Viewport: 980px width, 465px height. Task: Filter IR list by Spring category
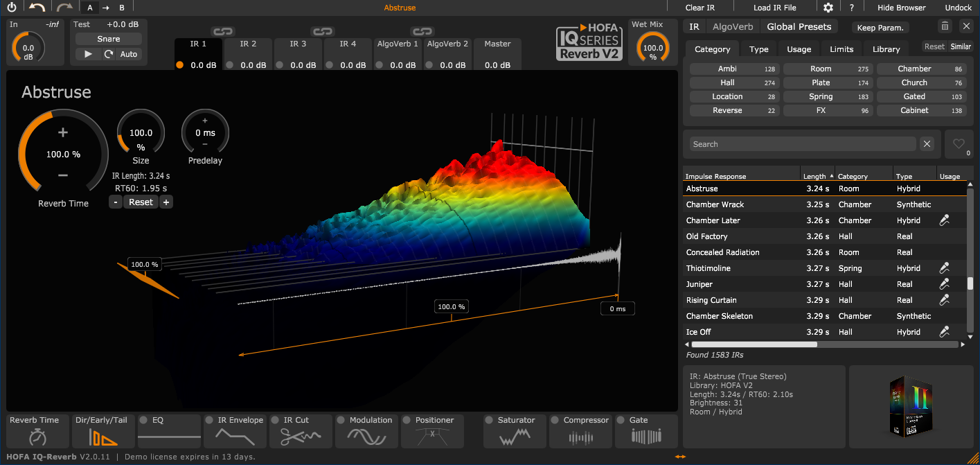click(x=820, y=96)
